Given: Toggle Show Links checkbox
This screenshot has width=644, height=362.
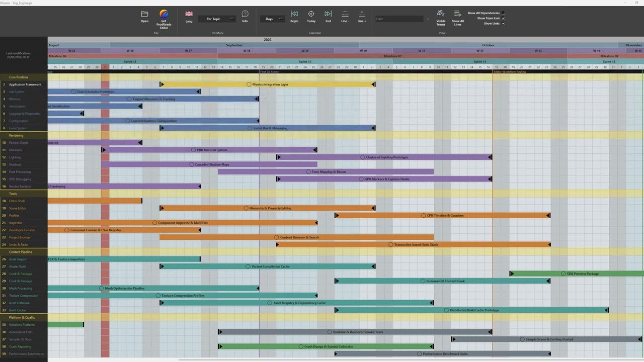Looking at the screenshot, I should click(x=503, y=23).
